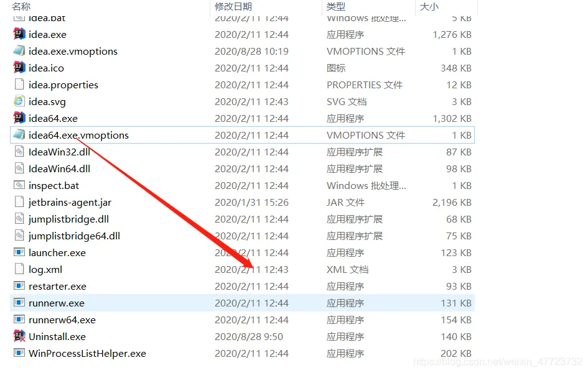Select the idea64.exe application icon
Viewport: 588px width, 373px height.
(19, 118)
